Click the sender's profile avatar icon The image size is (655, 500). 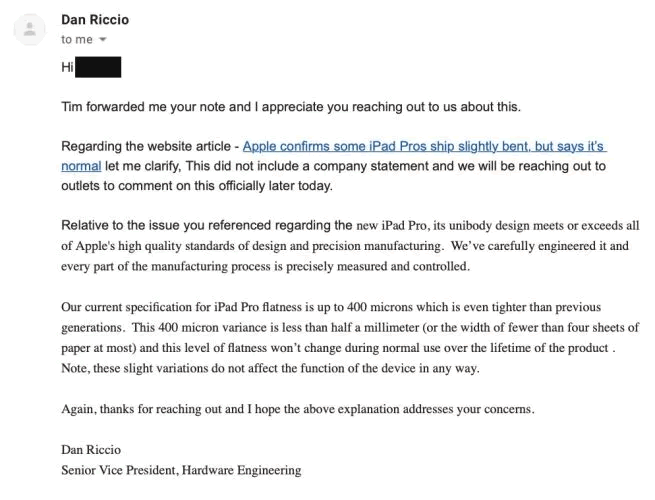pos(31,28)
